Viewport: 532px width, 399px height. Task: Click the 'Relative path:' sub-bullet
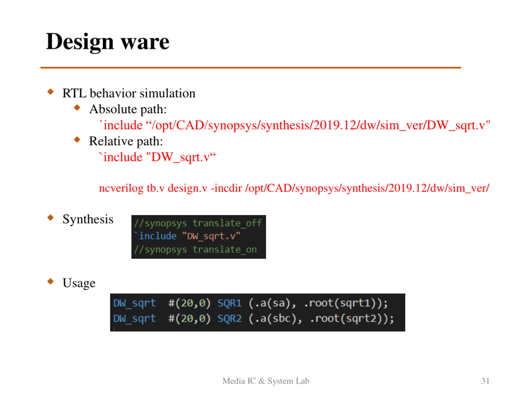[126, 141]
